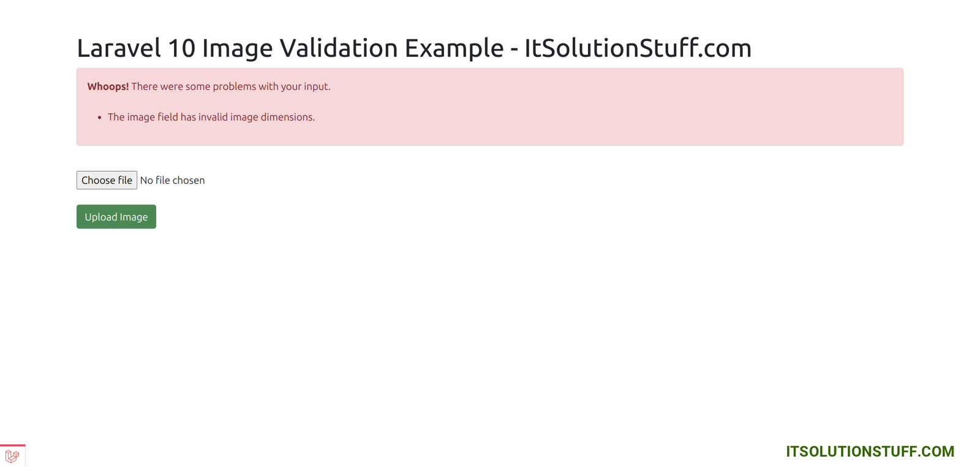Open the Laravel Debugbar icon
The width and height of the screenshot is (980, 467).
coord(12,456)
